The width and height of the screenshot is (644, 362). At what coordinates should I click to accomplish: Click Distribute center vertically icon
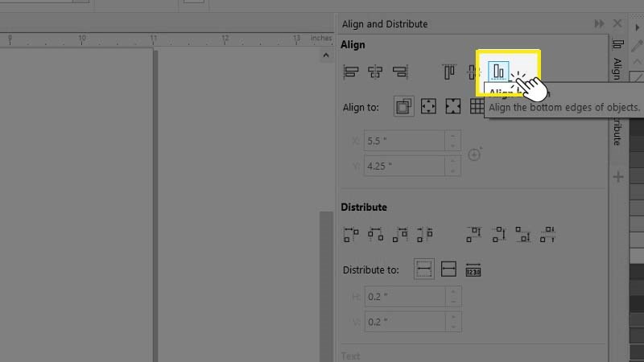(498, 234)
